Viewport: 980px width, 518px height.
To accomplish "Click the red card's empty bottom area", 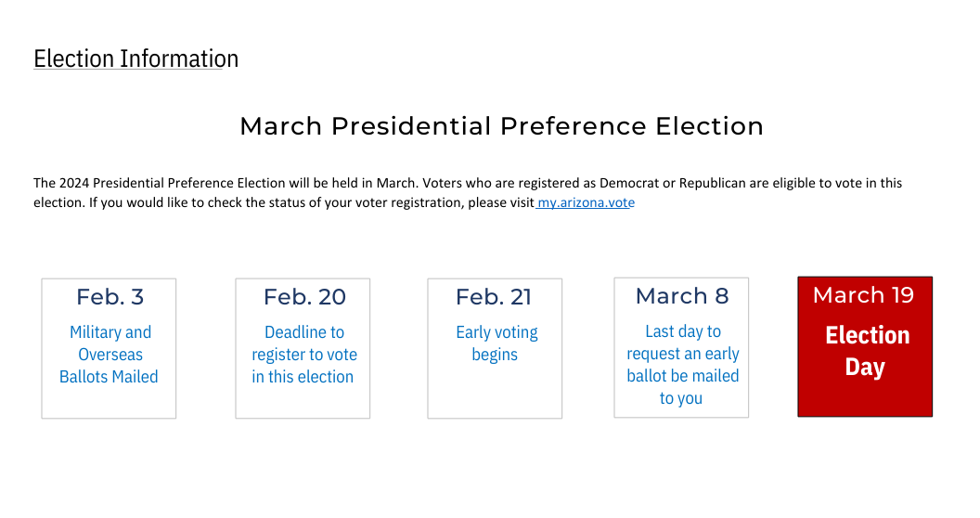I will click(x=865, y=399).
